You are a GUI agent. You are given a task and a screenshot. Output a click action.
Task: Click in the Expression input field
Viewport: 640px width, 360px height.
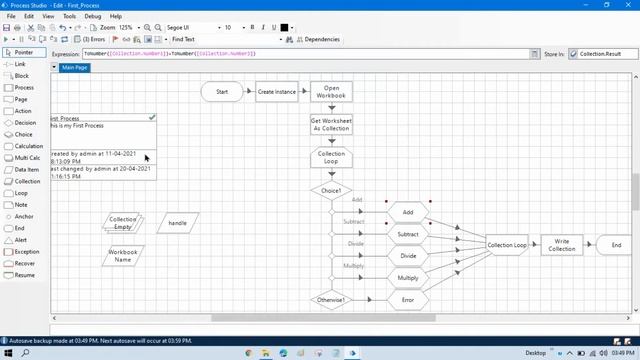tap(305, 54)
